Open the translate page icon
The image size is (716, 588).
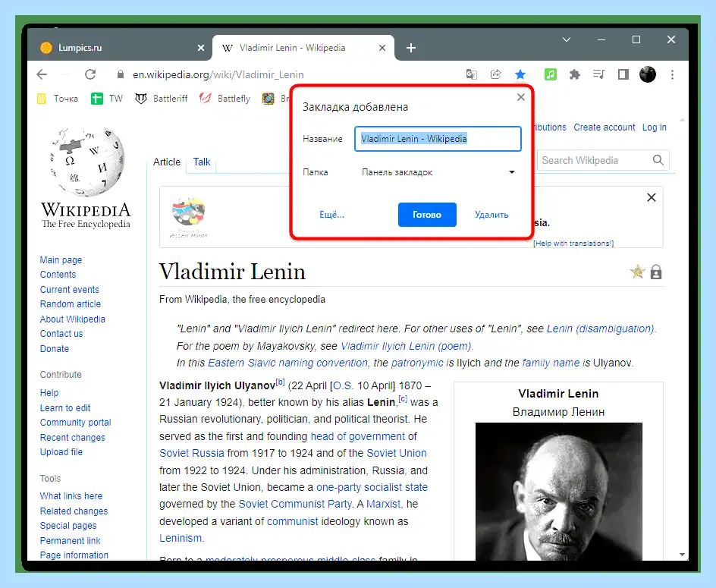(x=471, y=74)
